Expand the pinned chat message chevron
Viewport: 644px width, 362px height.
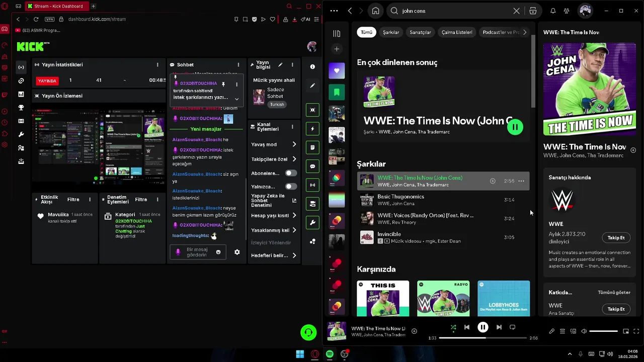click(x=236, y=99)
